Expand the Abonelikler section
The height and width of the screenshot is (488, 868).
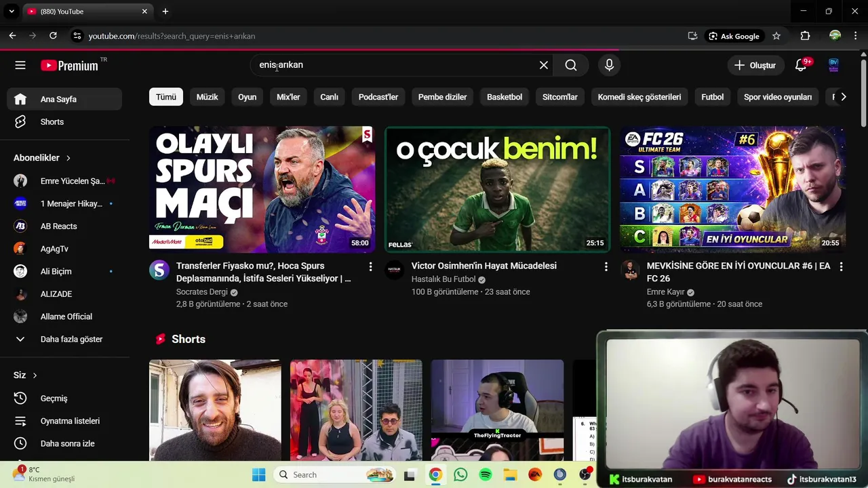click(x=42, y=158)
